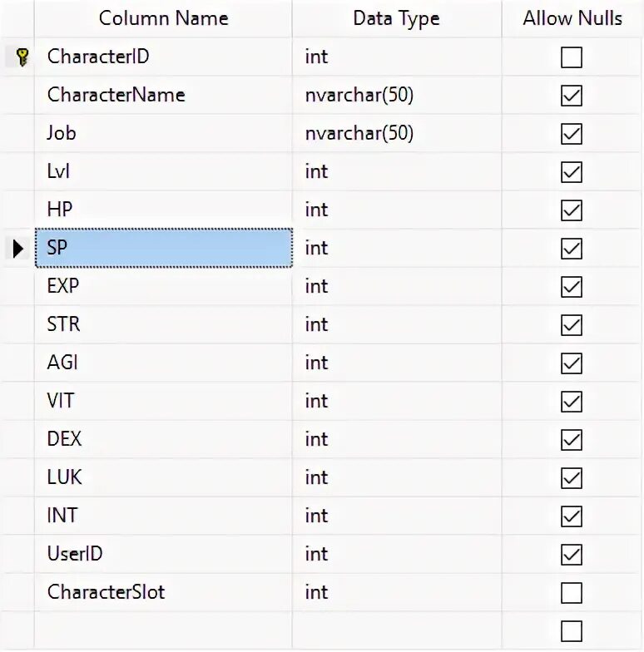Click the row arrow indicator beside SP
644x652 pixels.
(18, 248)
